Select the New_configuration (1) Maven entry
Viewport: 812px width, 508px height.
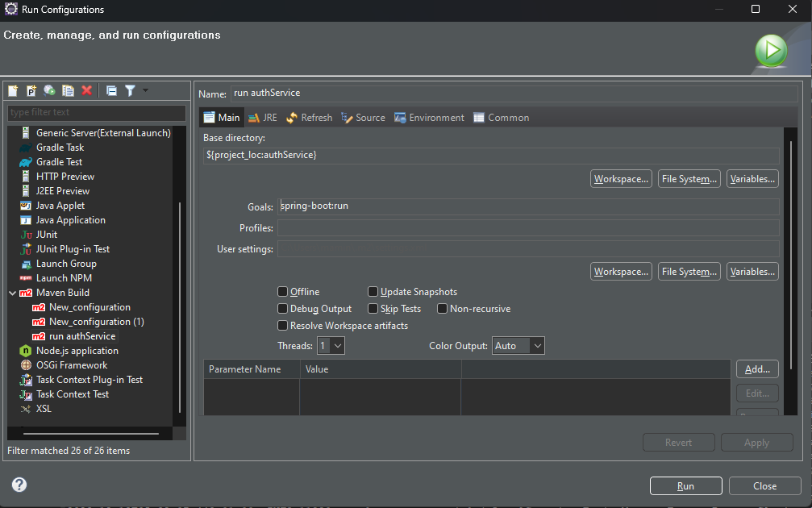coord(96,322)
